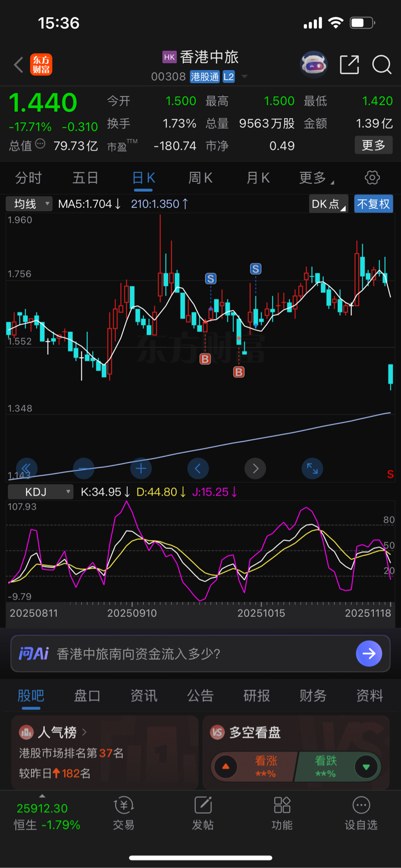Submit the AI question arrow button
Viewport: 401px width, 868px height.
(x=369, y=653)
